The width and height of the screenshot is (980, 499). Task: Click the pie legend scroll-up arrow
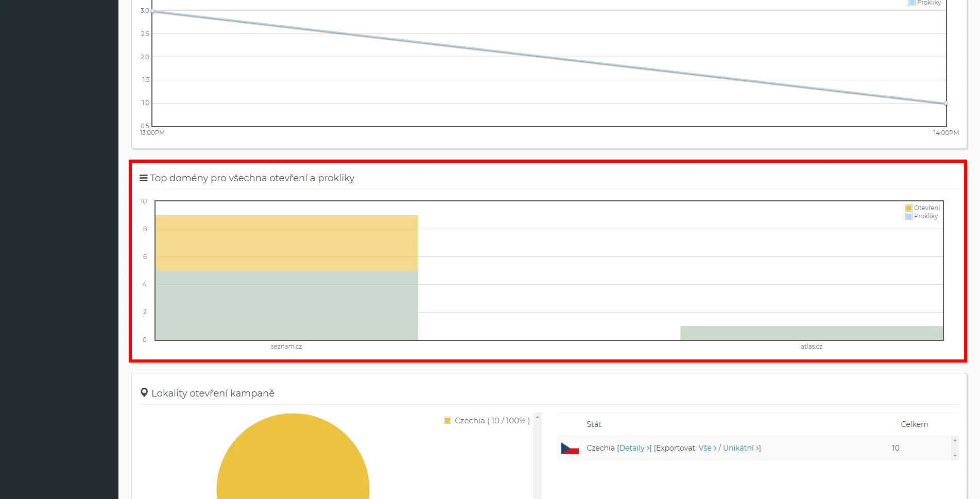537,418
